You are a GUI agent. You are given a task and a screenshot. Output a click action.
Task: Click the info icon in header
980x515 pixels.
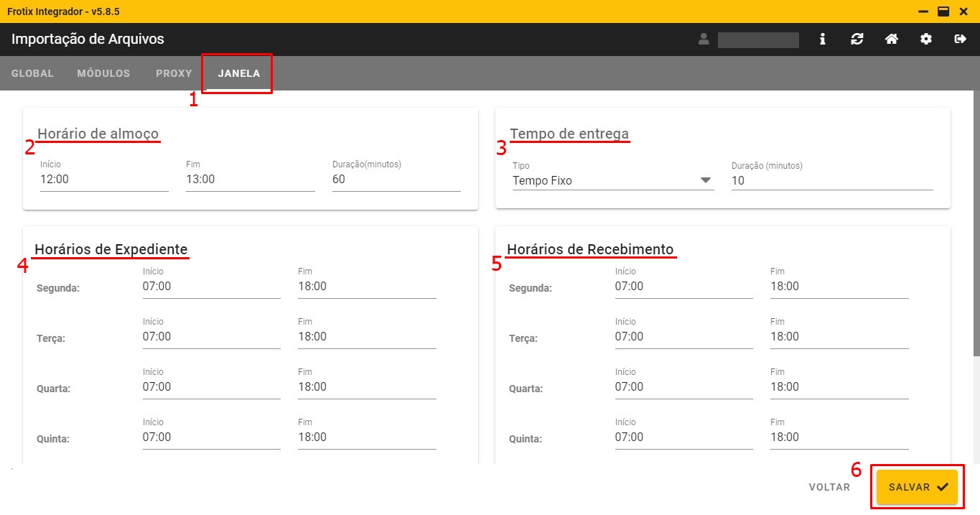point(823,40)
